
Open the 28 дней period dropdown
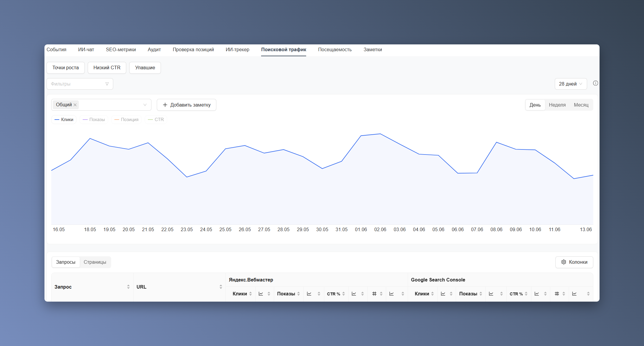pos(571,84)
